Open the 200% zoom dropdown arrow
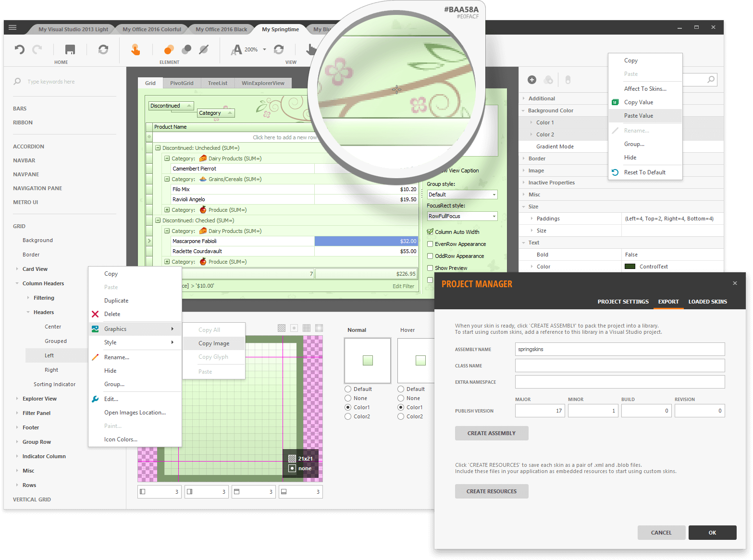753x560 pixels. click(x=264, y=49)
